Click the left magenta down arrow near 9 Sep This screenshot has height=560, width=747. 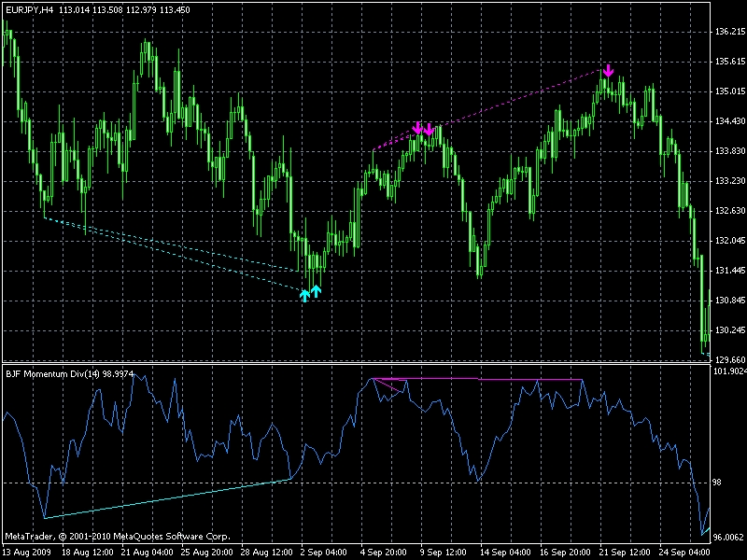click(417, 127)
